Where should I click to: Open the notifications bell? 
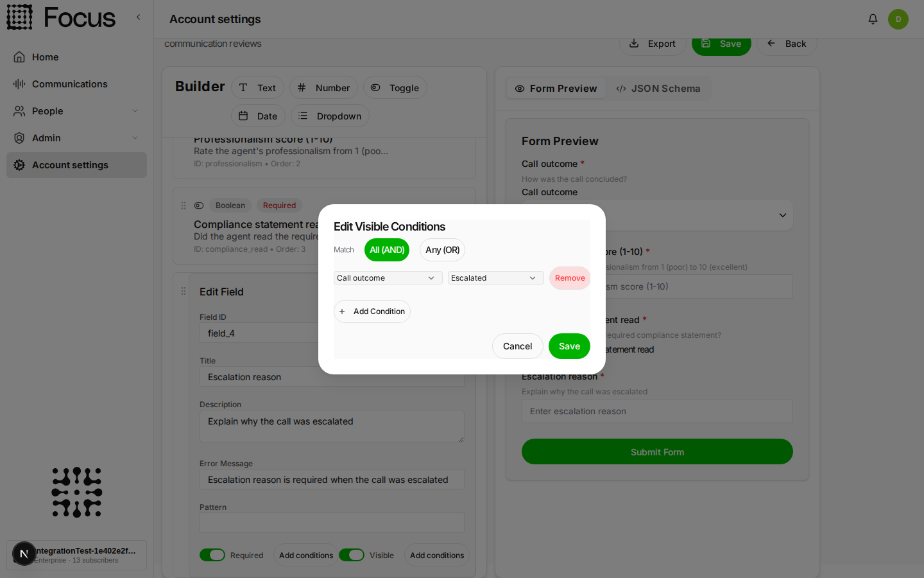(873, 19)
